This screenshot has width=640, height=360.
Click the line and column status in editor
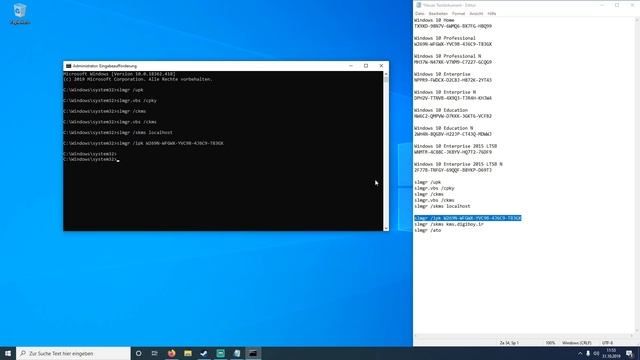pos(509,343)
